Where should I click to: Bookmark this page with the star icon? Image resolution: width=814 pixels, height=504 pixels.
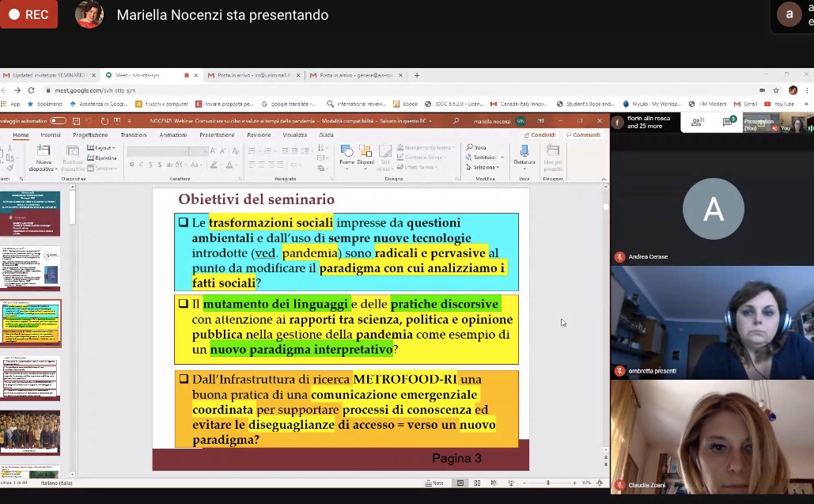776,90
